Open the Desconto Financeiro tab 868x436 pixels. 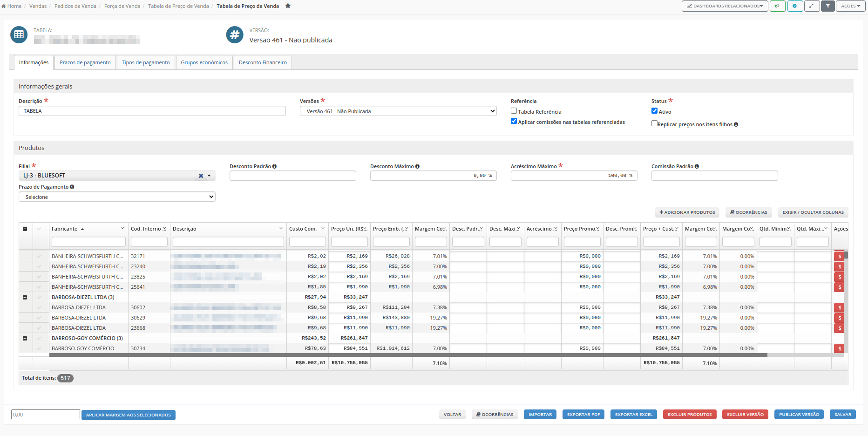[x=263, y=62]
